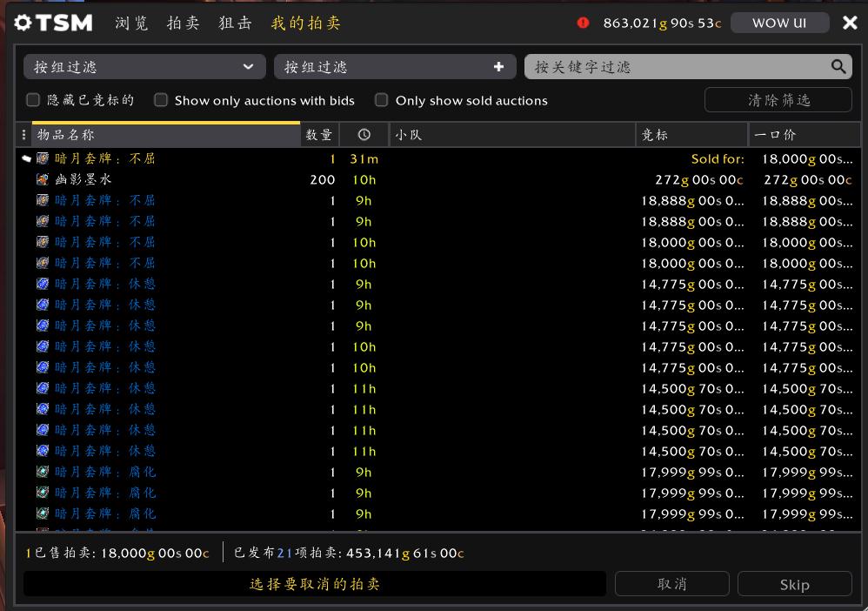868x611 pixels.
Task: Click the item icon on the sold 暗月套牌：不屈 row
Action: pos(42,158)
